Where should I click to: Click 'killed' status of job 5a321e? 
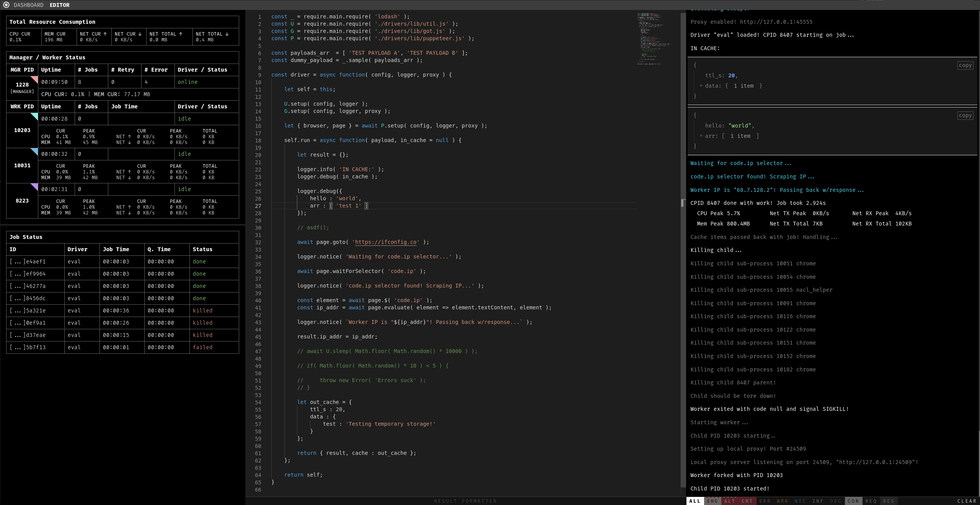tap(202, 311)
